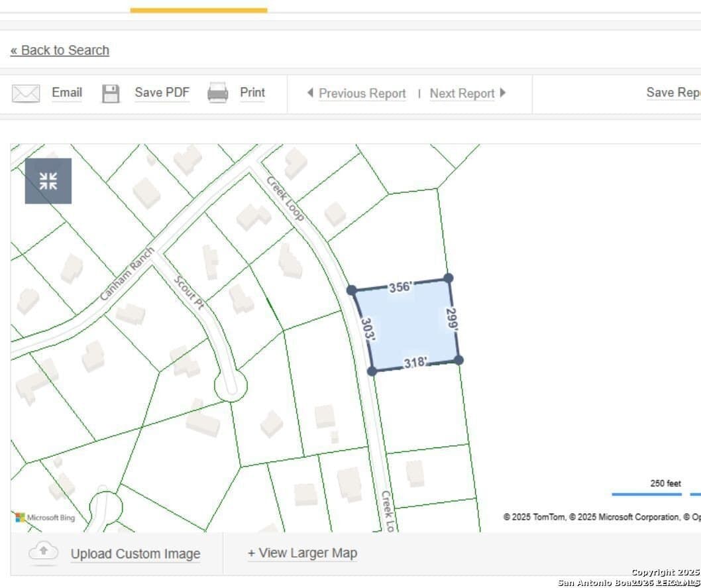Open Previous Report
Image resolution: width=701 pixels, height=588 pixels.
pyautogui.click(x=362, y=93)
